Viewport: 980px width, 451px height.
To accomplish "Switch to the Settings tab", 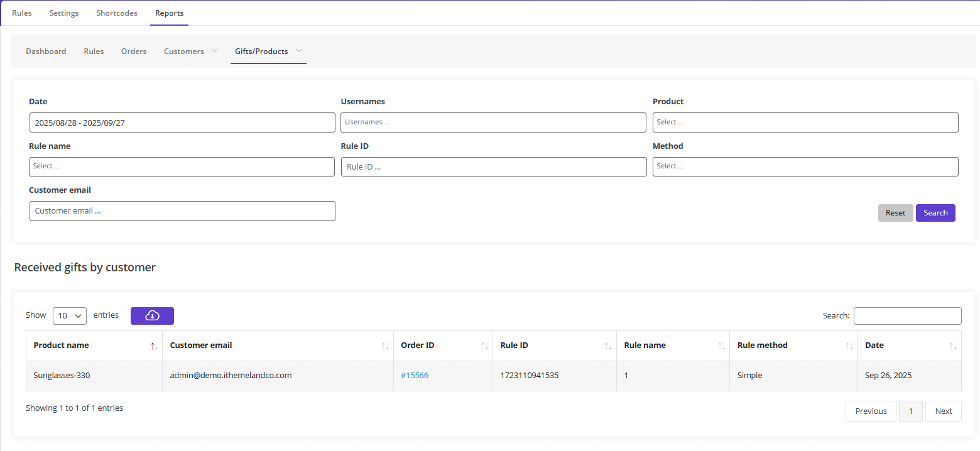I will [64, 13].
